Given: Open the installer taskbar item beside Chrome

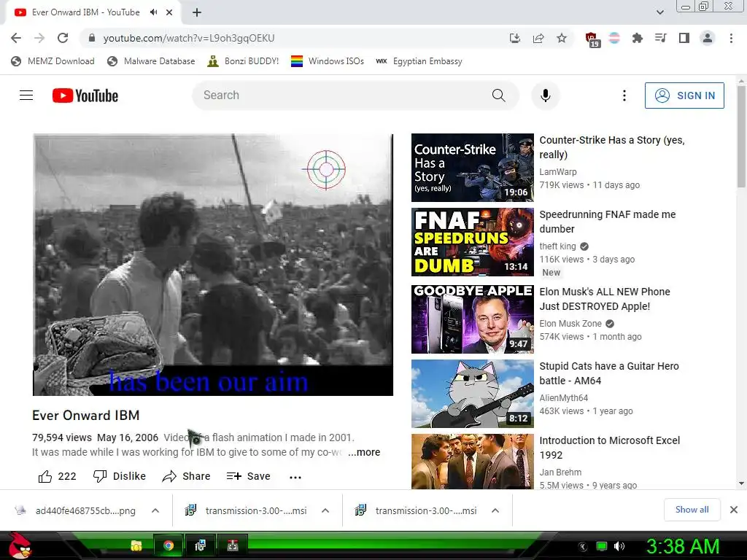Looking at the screenshot, I should pyautogui.click(x=200, y=545).
